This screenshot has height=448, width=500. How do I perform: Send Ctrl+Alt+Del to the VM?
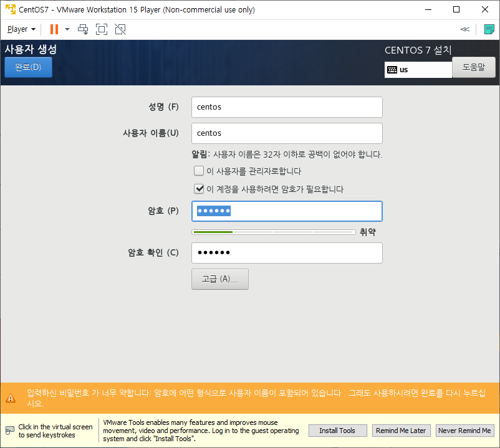[x=83, y=29]
